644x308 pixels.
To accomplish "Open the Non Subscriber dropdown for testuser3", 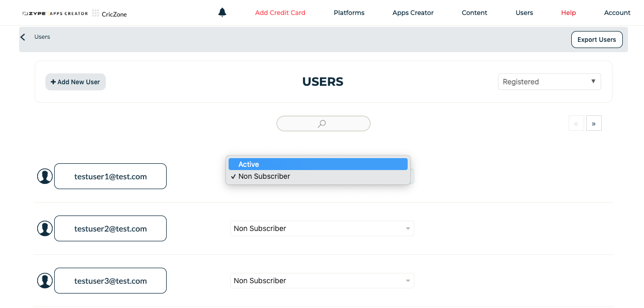I will click(x=322, y=280).
